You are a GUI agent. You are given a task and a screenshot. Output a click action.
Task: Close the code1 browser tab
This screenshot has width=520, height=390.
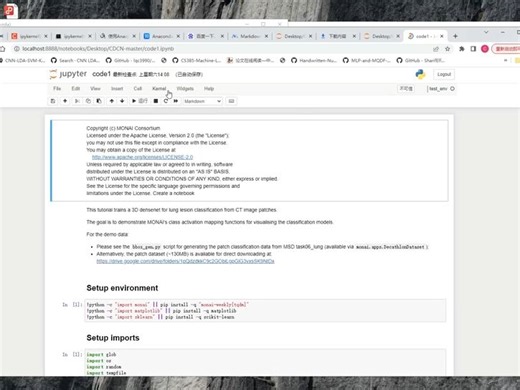click(x=442, y=36)
